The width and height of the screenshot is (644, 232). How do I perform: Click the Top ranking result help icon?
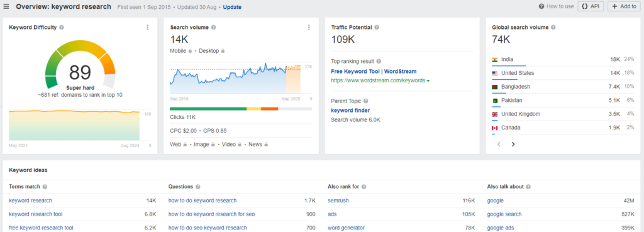coord(379,62)
